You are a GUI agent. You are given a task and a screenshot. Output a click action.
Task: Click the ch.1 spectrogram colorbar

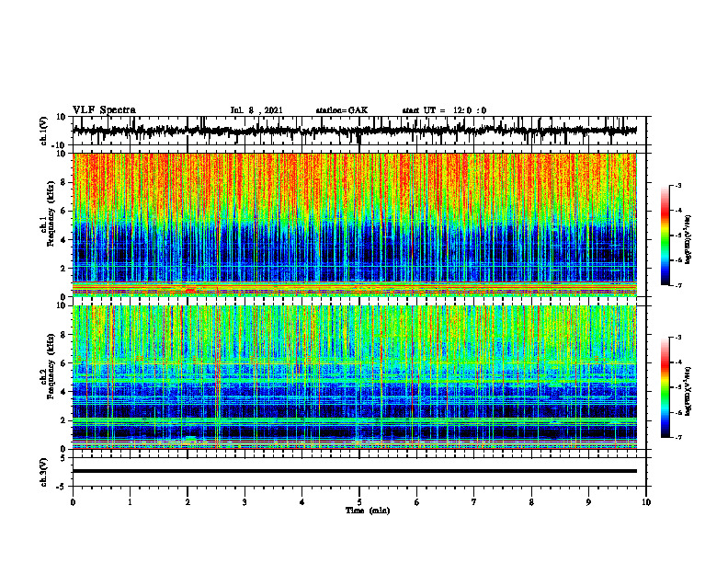tap(665, 236)
